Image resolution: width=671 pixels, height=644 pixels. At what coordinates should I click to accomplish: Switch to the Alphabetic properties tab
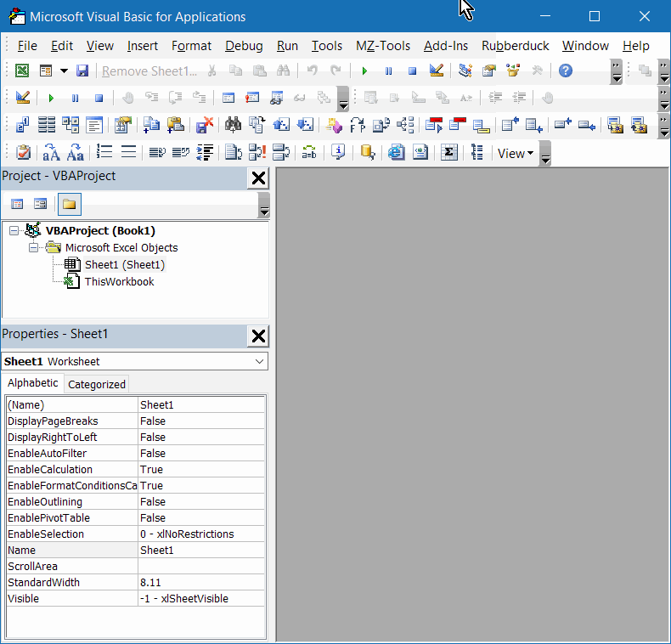[32, 383]
